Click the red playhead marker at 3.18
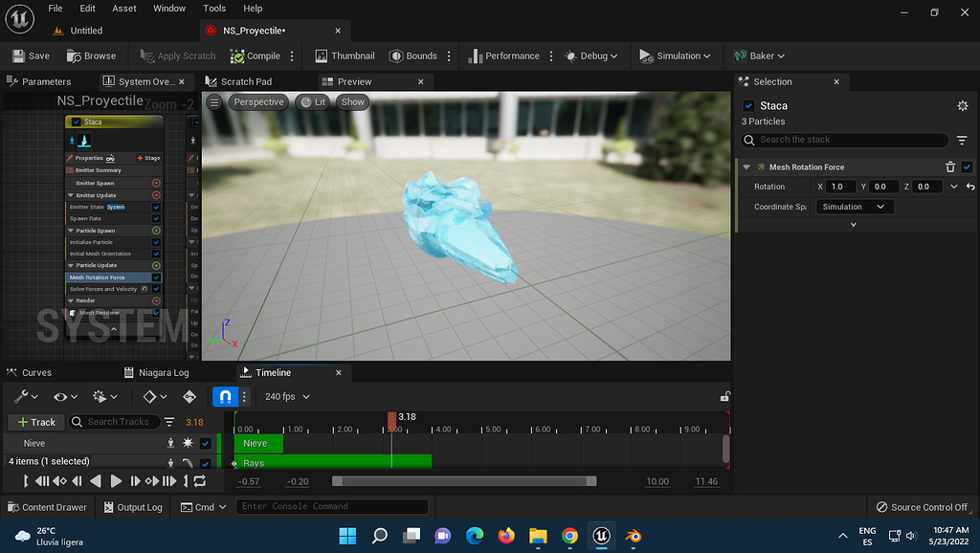Image resolution: width=980 pixels, height=553 pixels. click(x=391, y=417)
